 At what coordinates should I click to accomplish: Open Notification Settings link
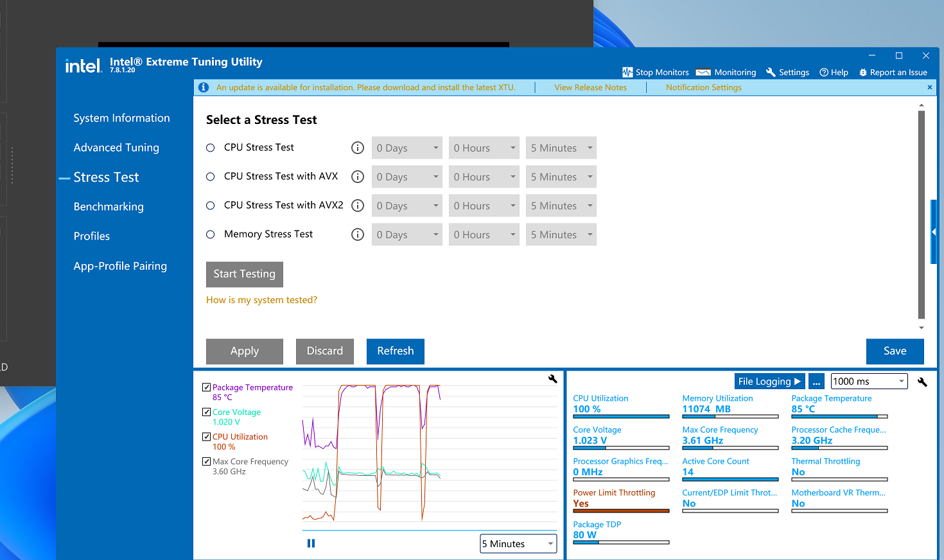(x=704, y=87)
